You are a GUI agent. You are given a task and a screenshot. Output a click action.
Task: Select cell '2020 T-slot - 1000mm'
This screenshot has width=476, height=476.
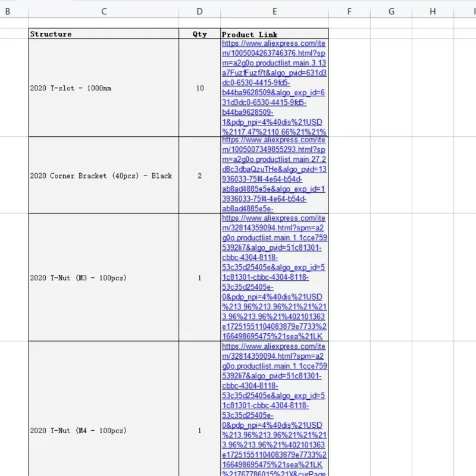click(x=104, y=87)
